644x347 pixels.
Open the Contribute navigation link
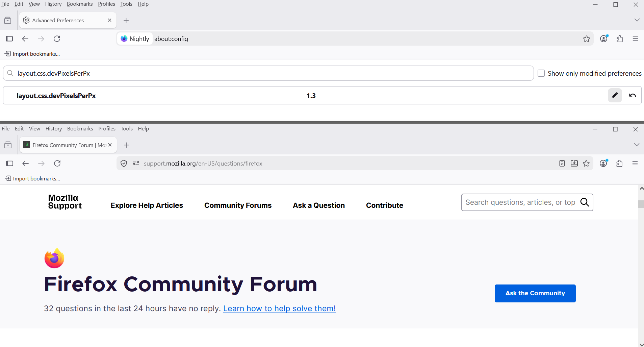(385, 205)
